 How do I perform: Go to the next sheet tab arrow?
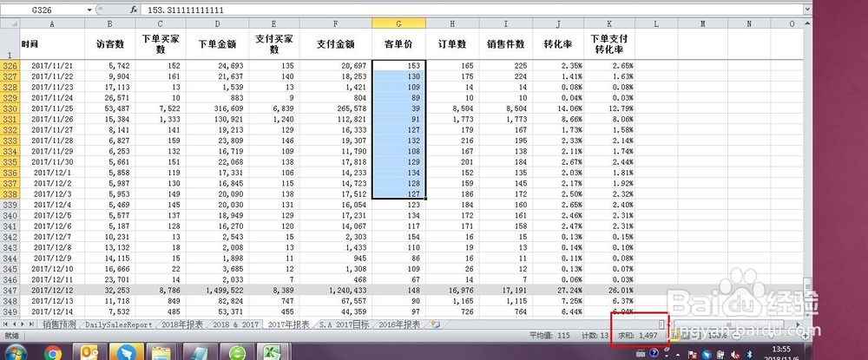[x=23, y=324]
